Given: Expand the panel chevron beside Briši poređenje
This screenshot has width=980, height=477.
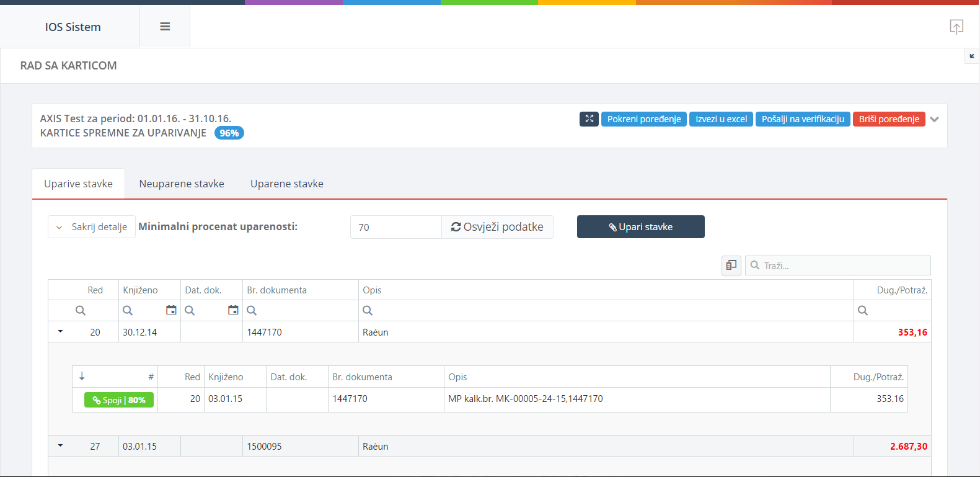Looking at the screenshot, I should click(935, 119).
